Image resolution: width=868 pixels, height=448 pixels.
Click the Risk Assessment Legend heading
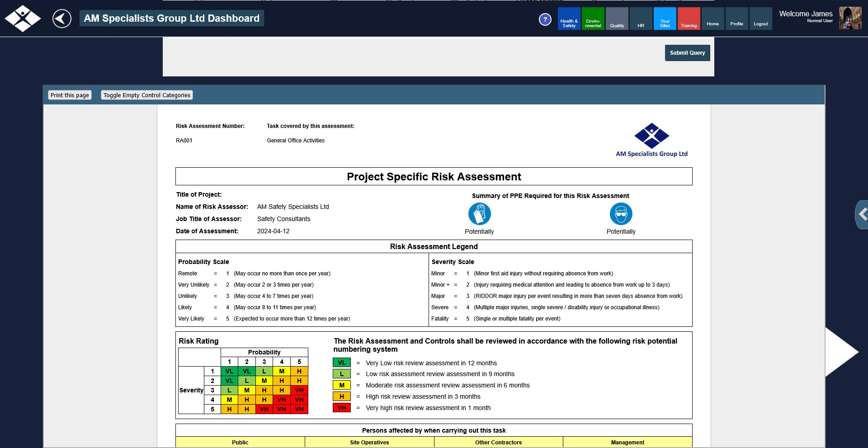pos(434,246)
